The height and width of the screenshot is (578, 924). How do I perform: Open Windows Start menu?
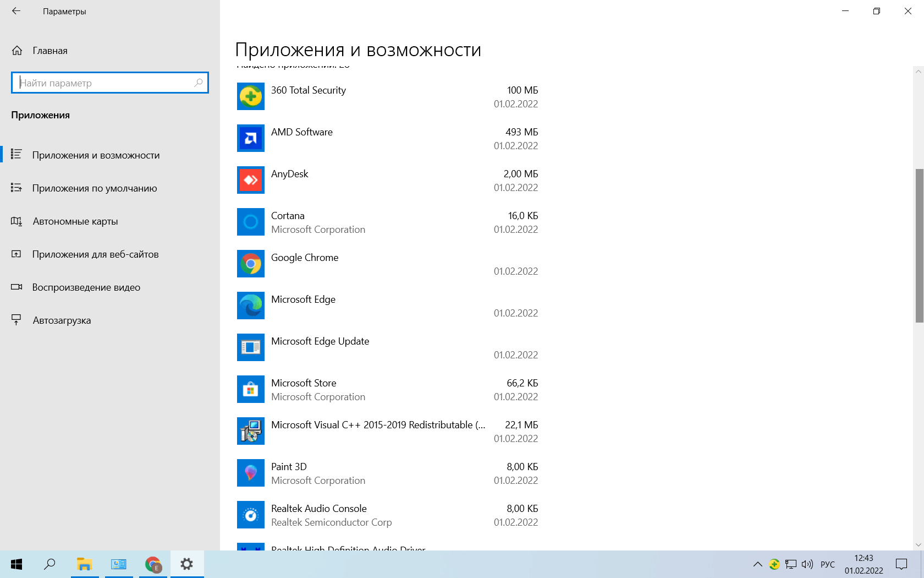coord(16,564)
